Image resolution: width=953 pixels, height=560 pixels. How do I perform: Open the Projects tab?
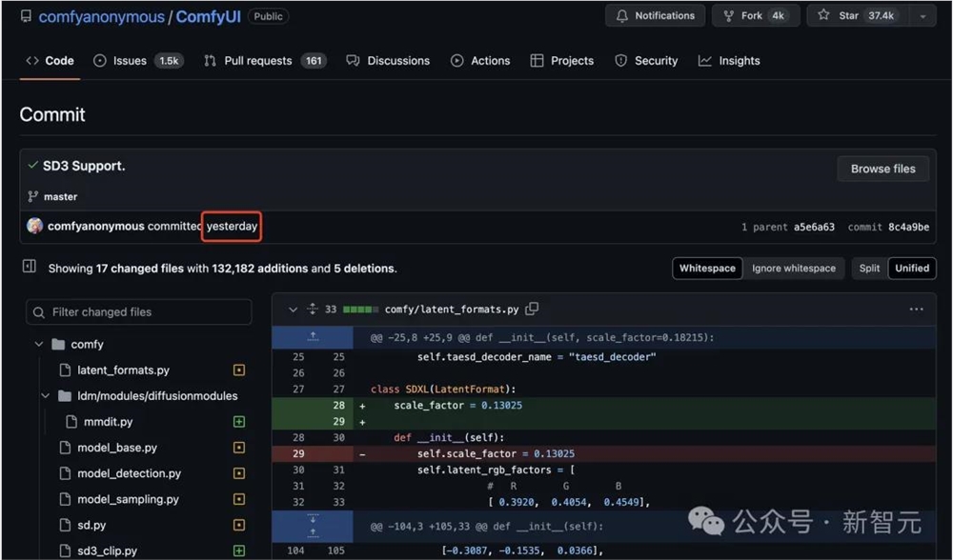pyautogui.click(x=562, y=61)
